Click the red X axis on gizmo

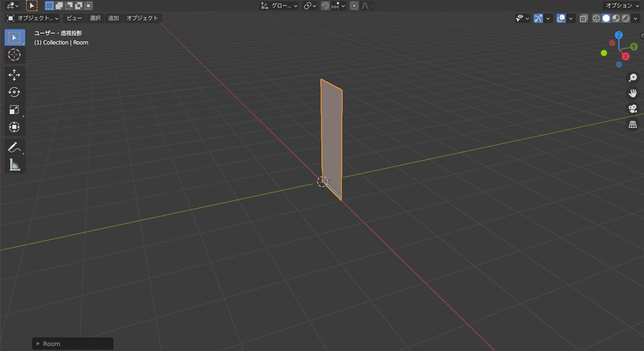pyautogui.click(x=625, y=56)
